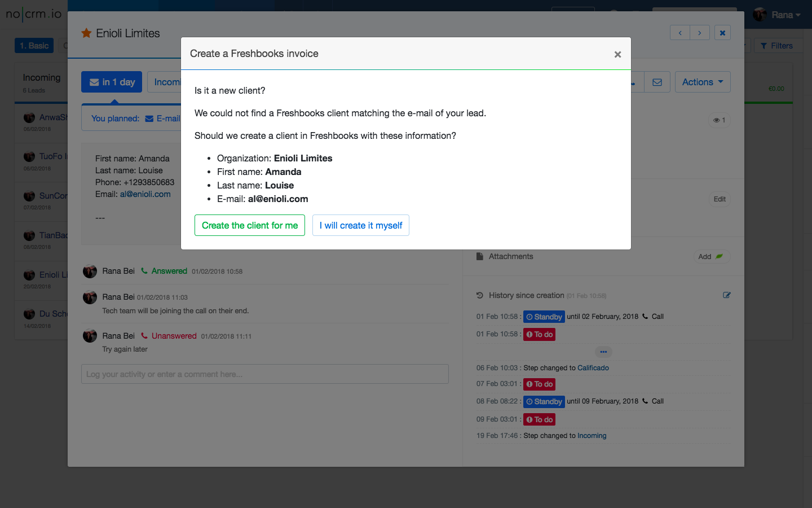
Task: Close the Freshbooks invoice dialog
Action: (617, 54)
